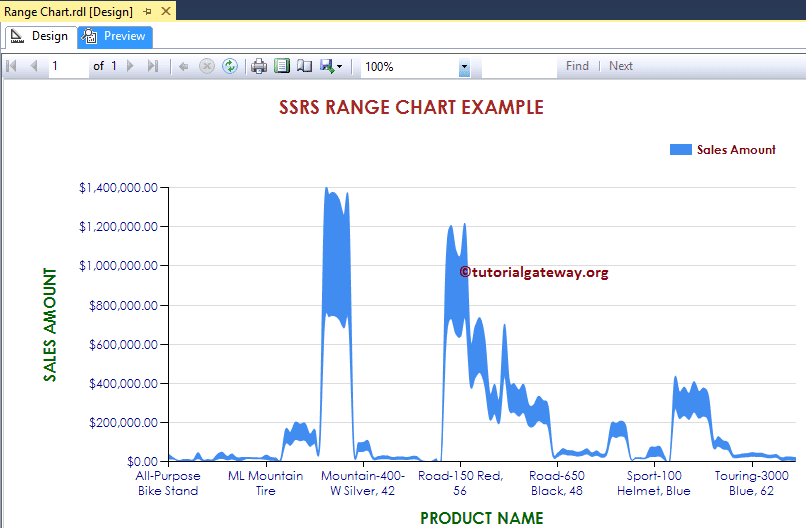Viewport: 806px width, 528px height.
Task: Click the $800,000.00 axis label
Action: click(123, 306)
